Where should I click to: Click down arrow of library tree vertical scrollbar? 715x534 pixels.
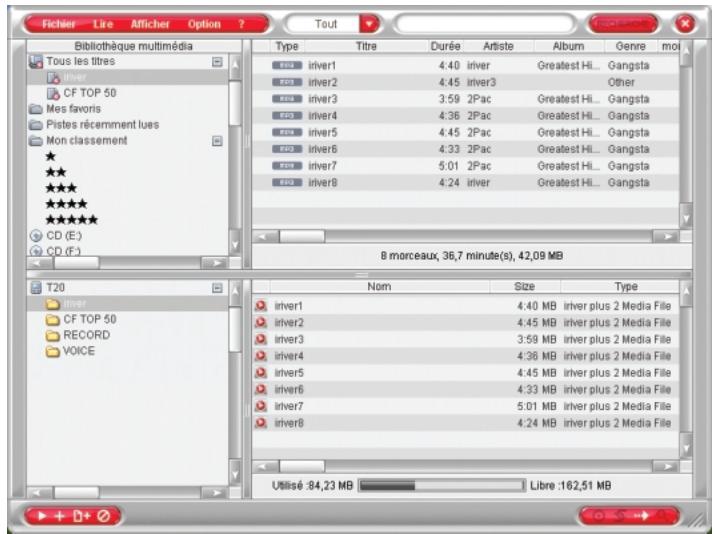pos(235,246)
